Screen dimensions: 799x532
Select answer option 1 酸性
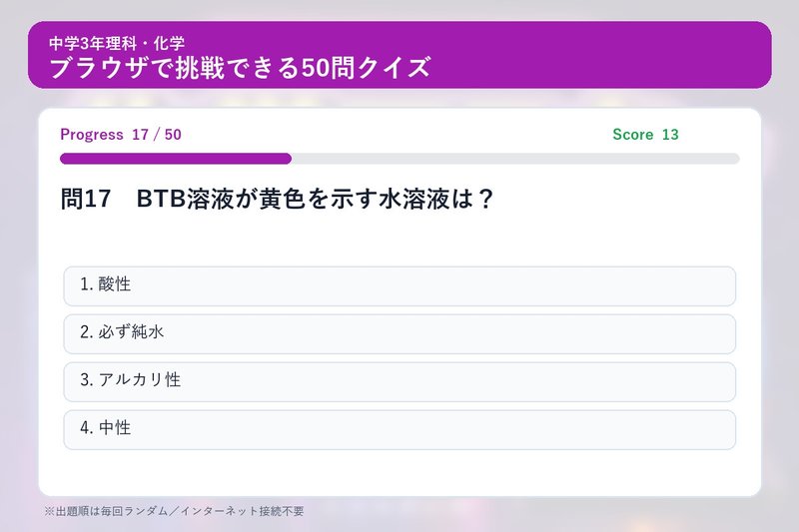pyautogui.click(x=399, y=286)
